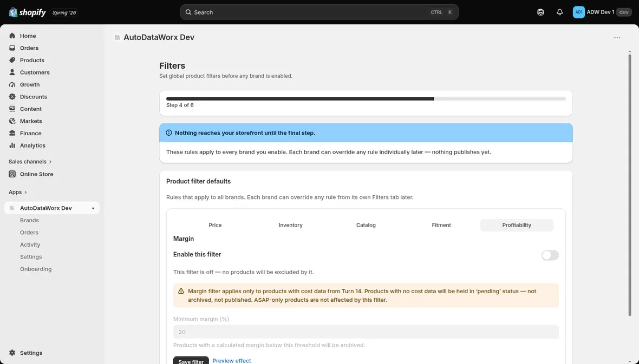
Task: Click the Preview effect link
Action: (x=231, y=361)
